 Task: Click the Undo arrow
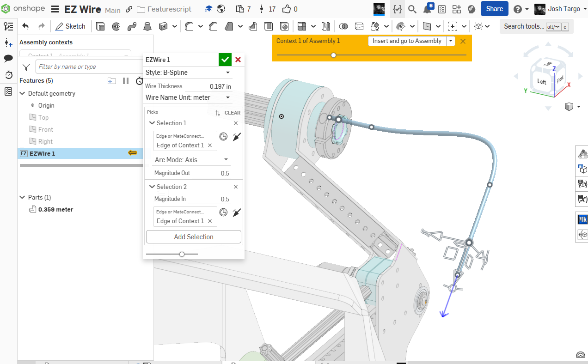tap(25, 26)
